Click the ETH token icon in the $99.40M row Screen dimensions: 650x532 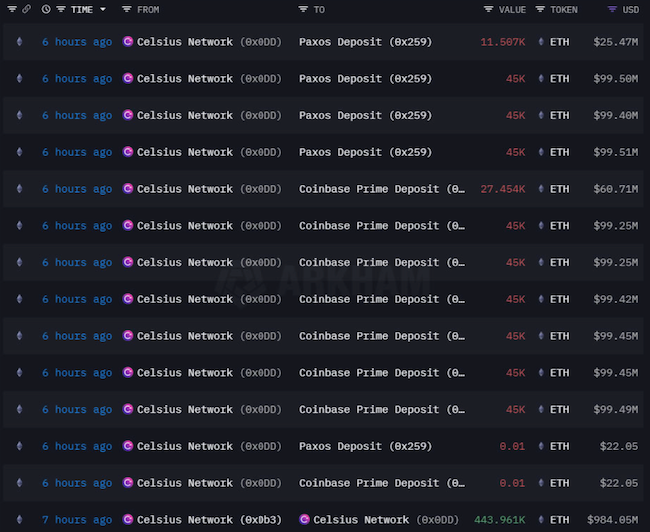point(541,115)
